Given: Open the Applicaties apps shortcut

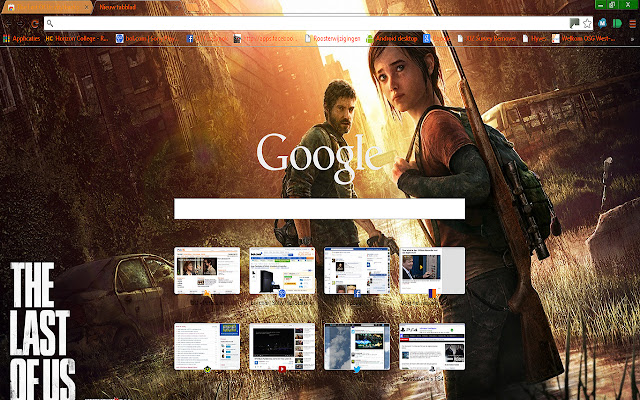Looking at the screenshot, I should tap(22, 39).
